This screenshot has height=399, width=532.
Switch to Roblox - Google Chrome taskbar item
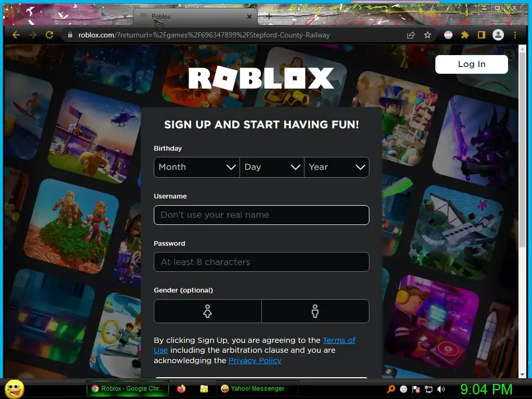pyautogui.click(x=128, y=389)
